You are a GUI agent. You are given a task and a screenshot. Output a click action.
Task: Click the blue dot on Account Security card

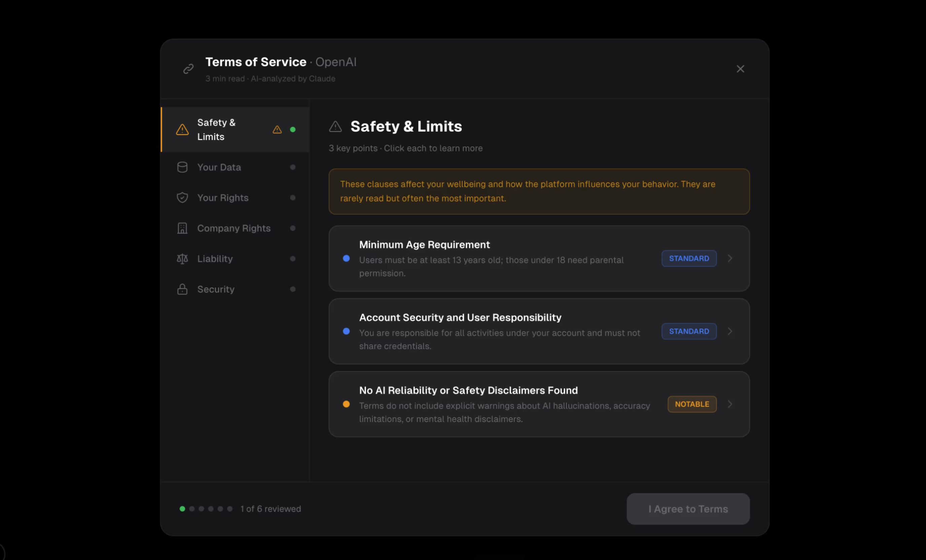click(346, 331)
